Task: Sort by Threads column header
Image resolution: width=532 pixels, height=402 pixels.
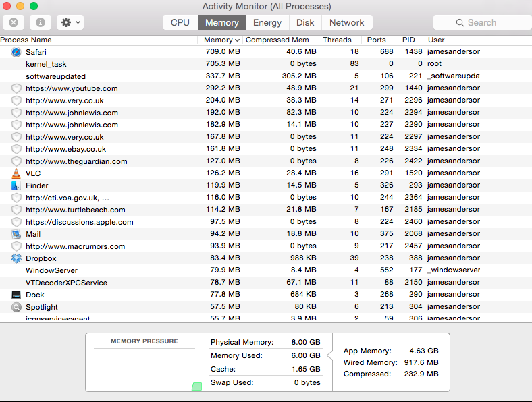Action: (x=340, y=40)
